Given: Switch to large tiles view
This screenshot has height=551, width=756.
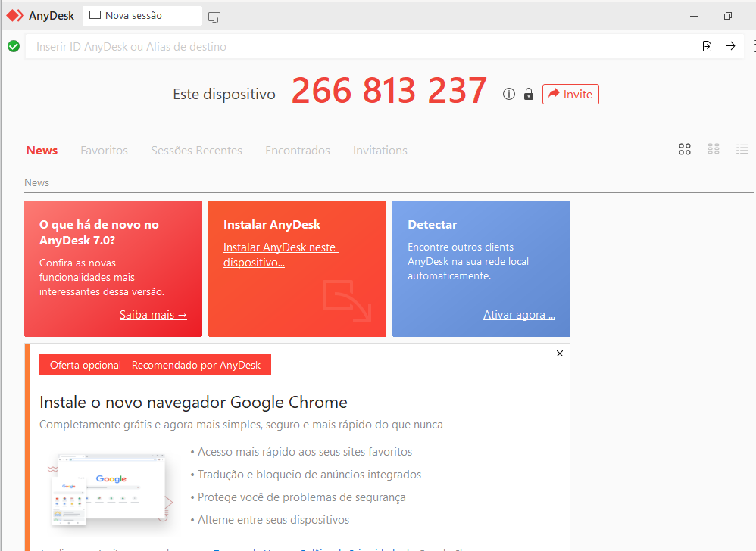Looking at the screenshot, I should pos(685,149).
